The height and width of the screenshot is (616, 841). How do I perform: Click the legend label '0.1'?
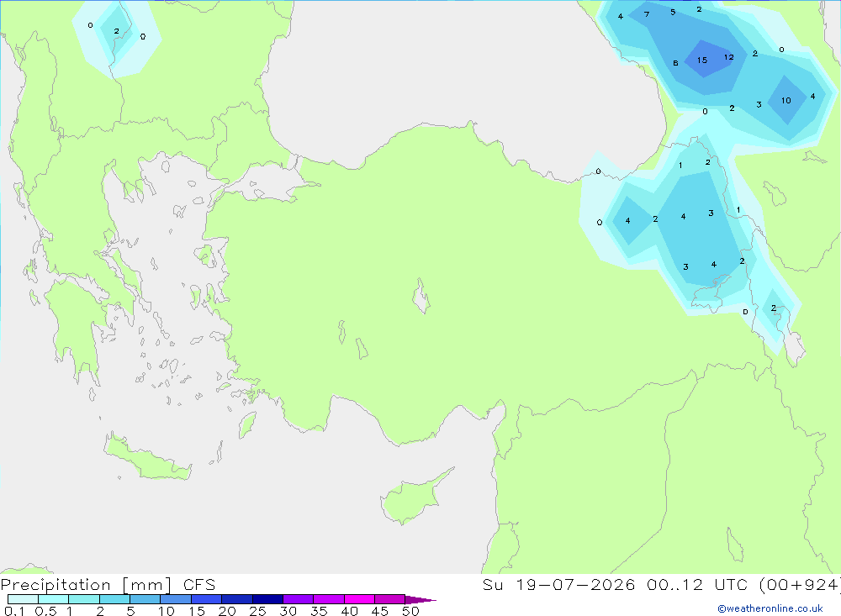point(14,611)
